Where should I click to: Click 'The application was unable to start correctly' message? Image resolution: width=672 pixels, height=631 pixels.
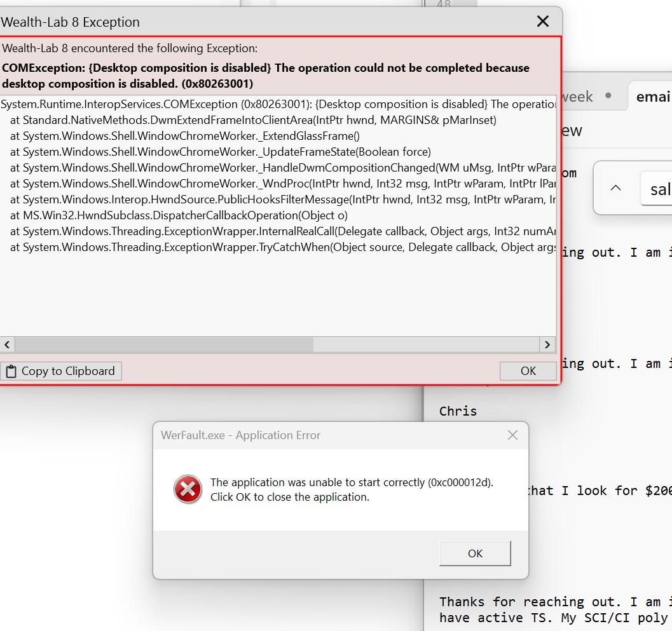tap(352, 482)
